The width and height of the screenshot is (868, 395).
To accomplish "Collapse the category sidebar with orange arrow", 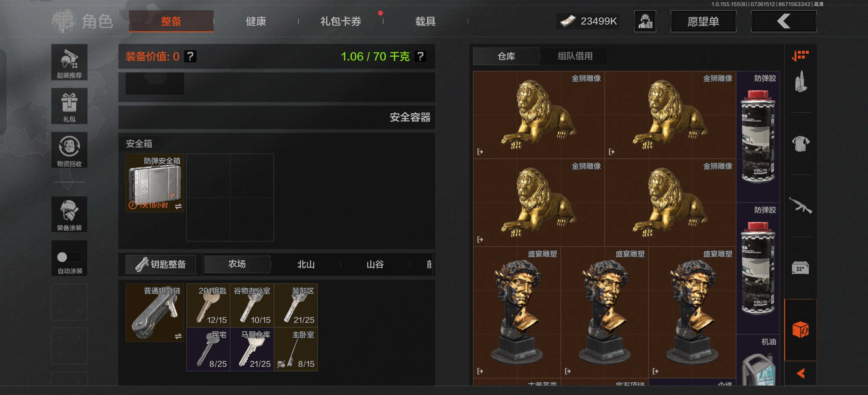I will (x=801, y=373).
